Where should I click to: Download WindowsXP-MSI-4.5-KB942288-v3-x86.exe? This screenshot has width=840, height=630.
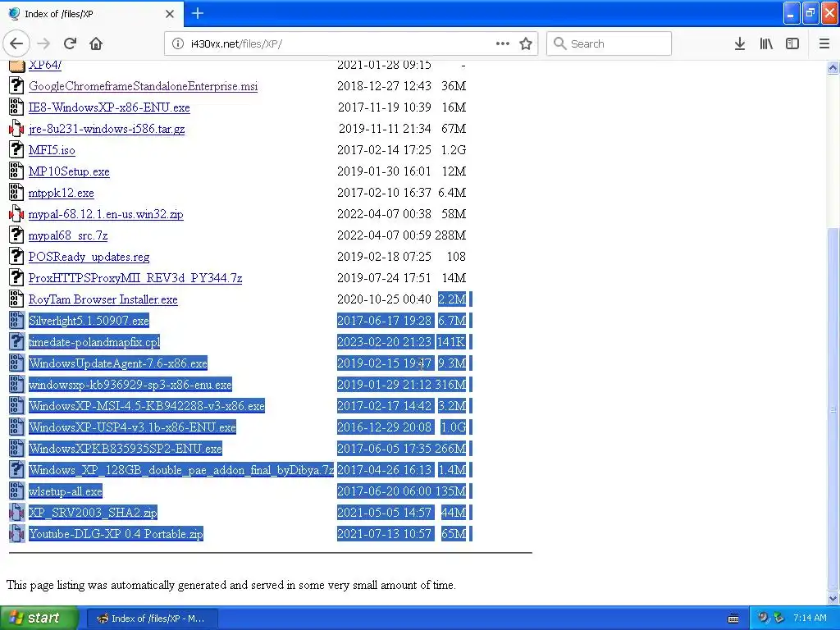click(147, 405)
